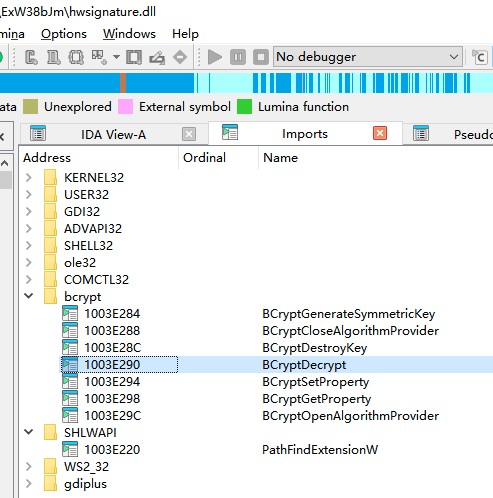Click import icon for address 1003E220
This screenshot has height=498, width=493.
pyautogui.click(x=70, y=449)
